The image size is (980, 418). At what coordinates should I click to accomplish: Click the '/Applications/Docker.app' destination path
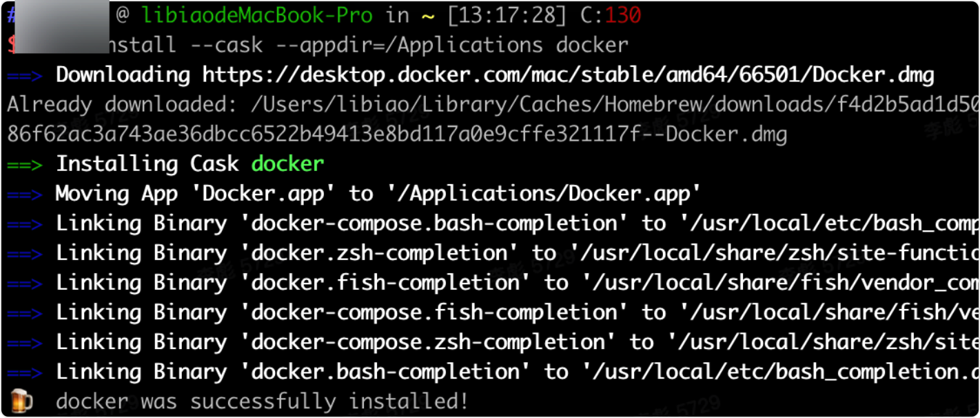coord(544,194)
